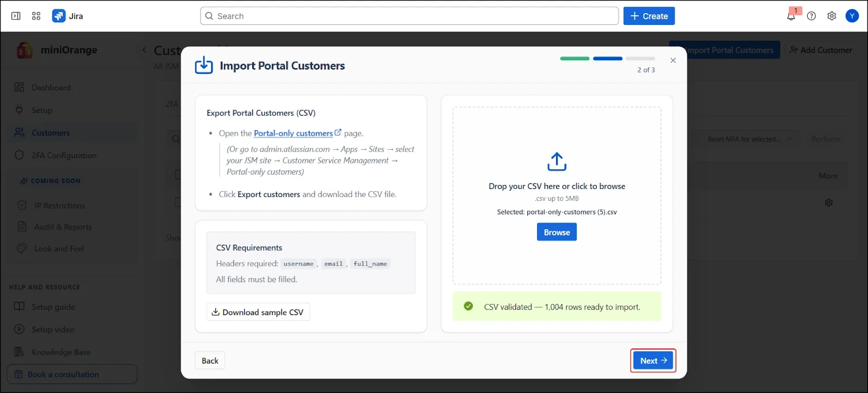Viewport: 868px width, 393px height.
Task: Click the IP Restrictions shield icon
Action: (x=22, y=205)
